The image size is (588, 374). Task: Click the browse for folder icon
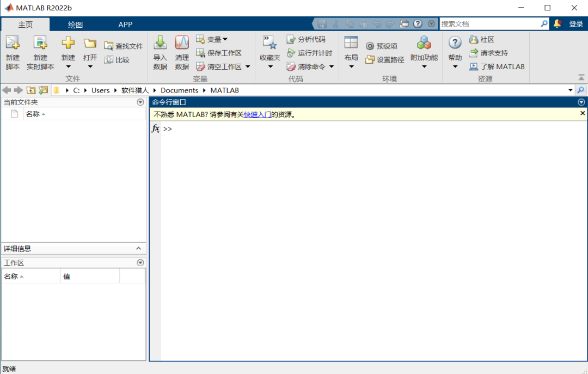(43, 90)
